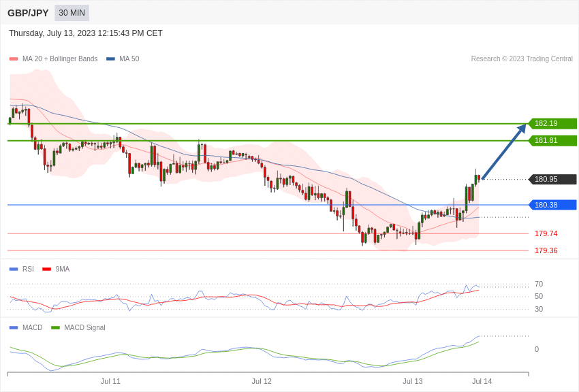Click the MACD legend swatch
579x392 pixels.
tap(14, 328)
